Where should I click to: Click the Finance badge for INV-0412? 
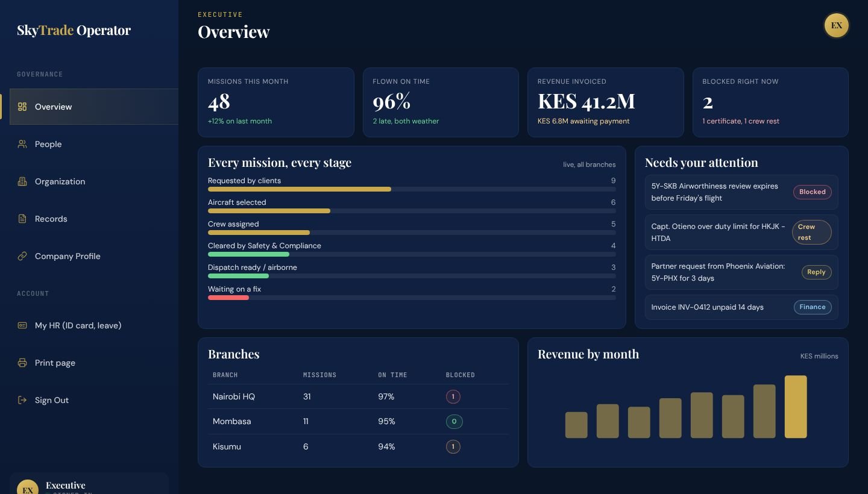pos(812,307)
